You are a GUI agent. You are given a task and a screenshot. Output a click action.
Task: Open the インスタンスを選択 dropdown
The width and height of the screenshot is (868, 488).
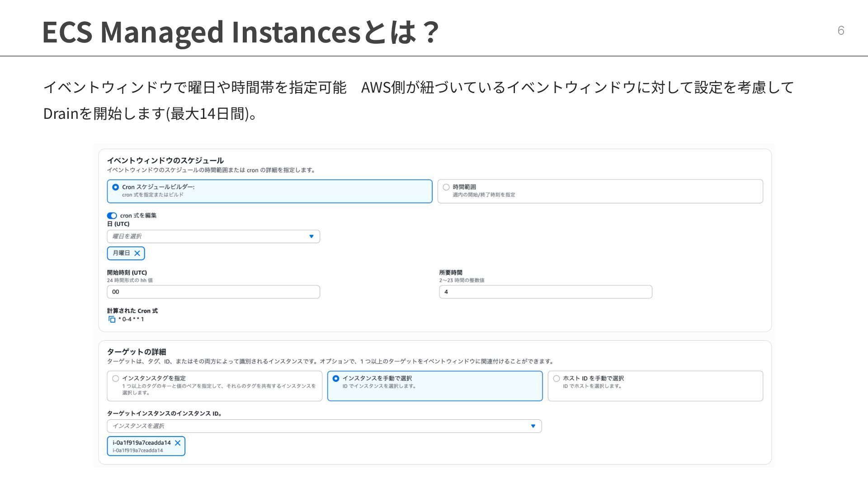pos(316,426)
